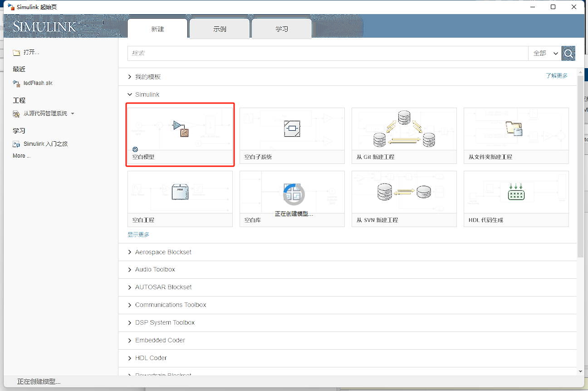This screenshot has height=391, width=588.
Task: Click the 了解更多 link
Action: [556, 76]
